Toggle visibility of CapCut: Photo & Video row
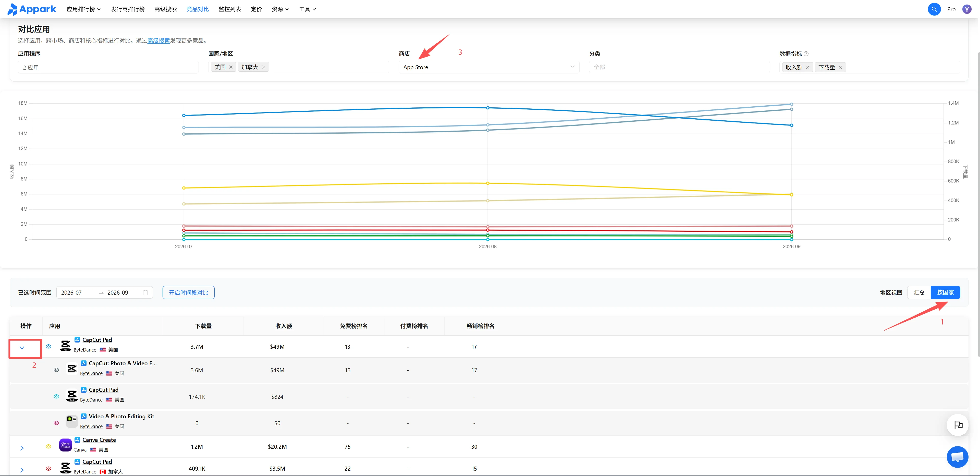Viewport: 980px width, 476px height. pos(56,370)
